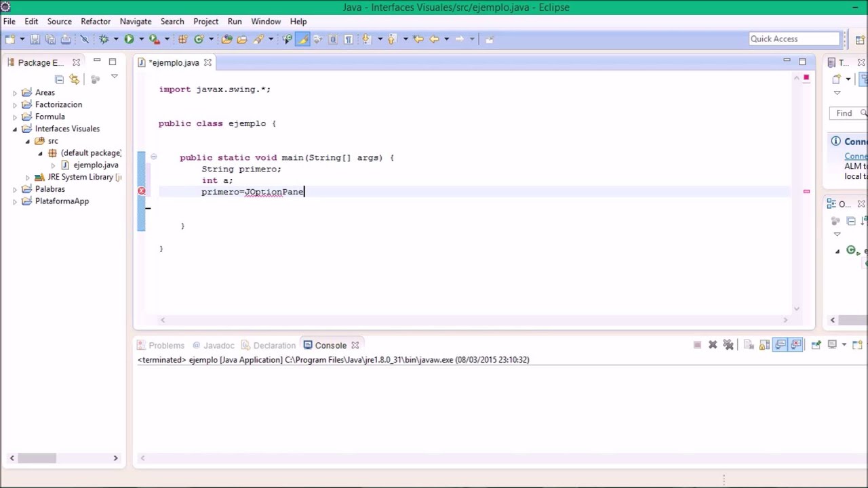Open the Window menu
The image size is (868, 488).
[266, 22]
